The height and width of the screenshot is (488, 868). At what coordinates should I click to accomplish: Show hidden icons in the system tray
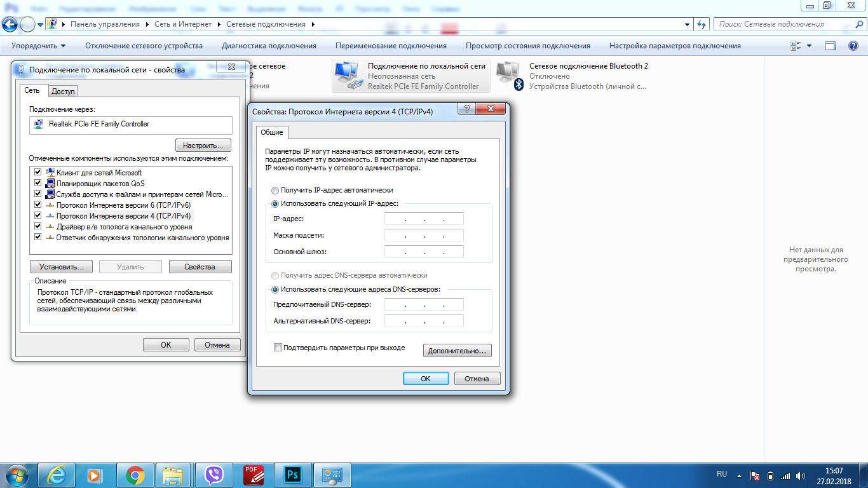[x=738, y=475]
